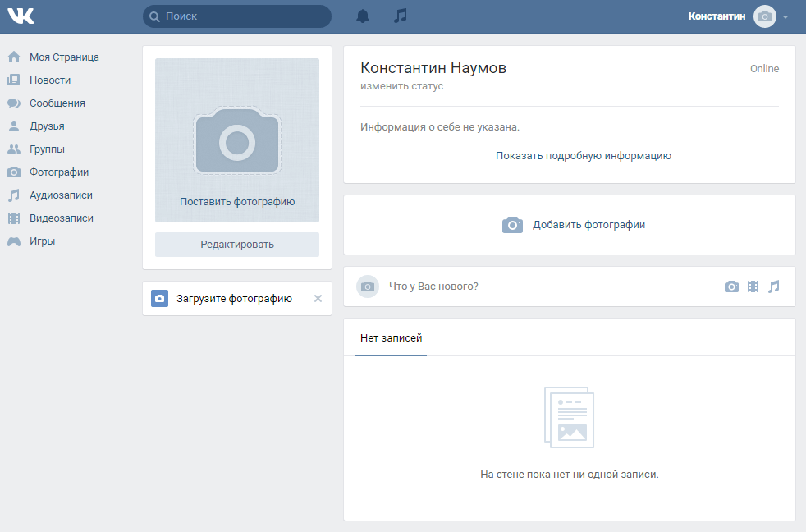This screenshot has height=532, width=806.
Task: Open the notifications bell icon
Action: tap(363, 16)
